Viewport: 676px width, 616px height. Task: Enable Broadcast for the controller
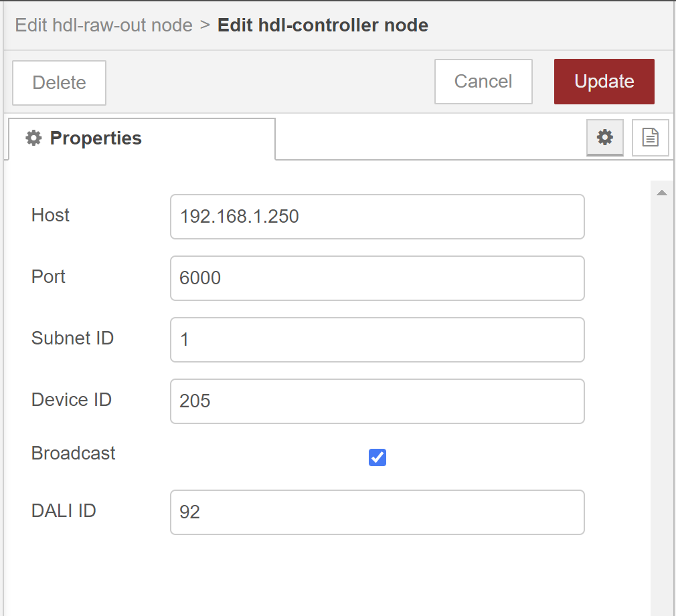[377, 457]
